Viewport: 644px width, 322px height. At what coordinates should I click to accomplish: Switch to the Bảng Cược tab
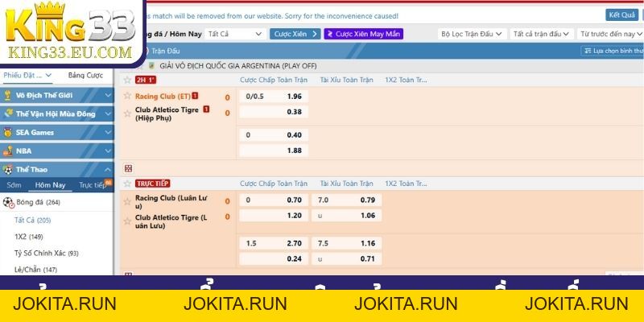tap(85, 75)
